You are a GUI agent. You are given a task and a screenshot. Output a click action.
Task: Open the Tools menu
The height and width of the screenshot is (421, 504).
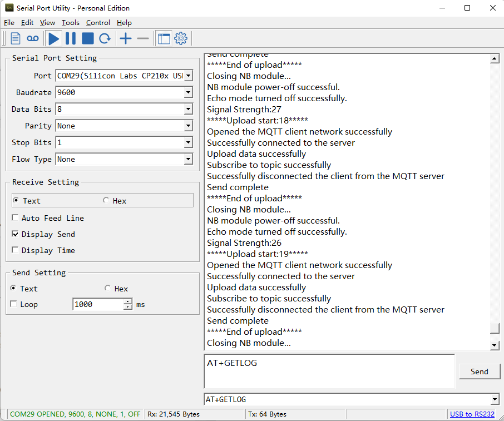[x=71, y=22]
